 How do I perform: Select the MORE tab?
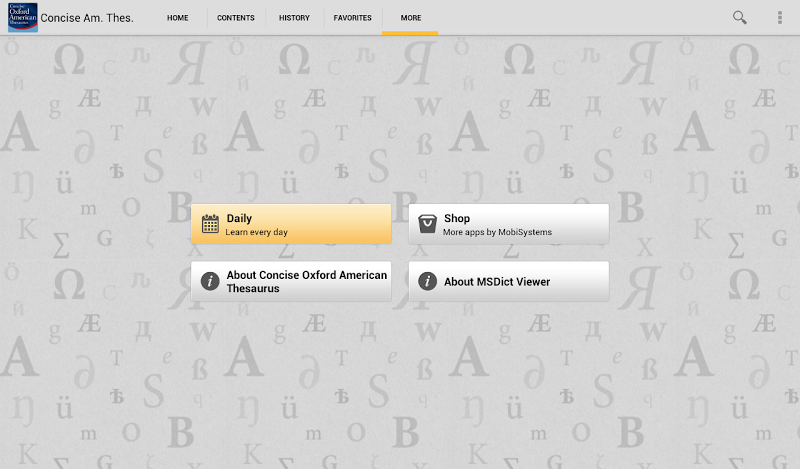click(x=410, y=18)
